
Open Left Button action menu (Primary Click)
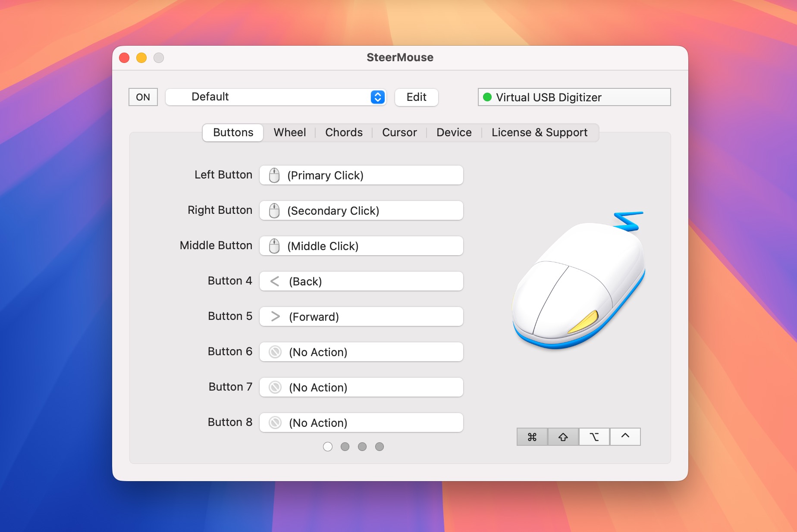pos(361,175)
